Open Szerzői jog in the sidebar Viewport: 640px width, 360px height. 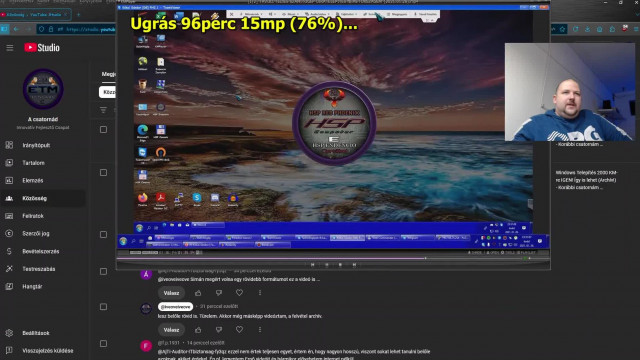click(36, 233)
